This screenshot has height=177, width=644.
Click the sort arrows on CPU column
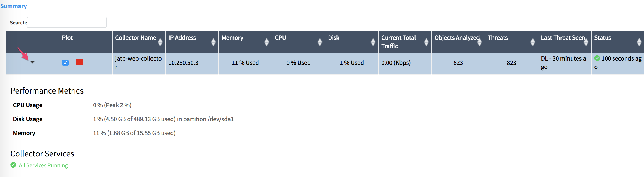pyautogui.click(x=320, y=42)
